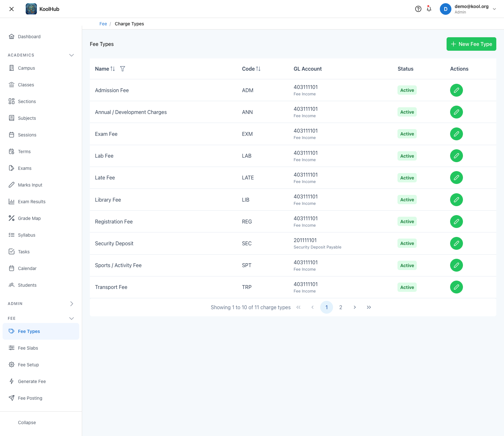Collapse the sidebar via Collapse
Screen dimensions: 504x436
27,423
